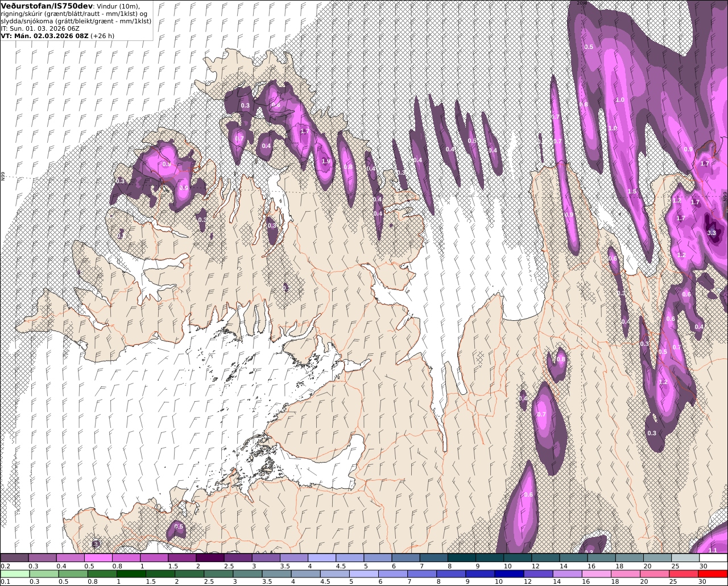The image size is (728, 586).
Task: Select the white end swatch after 30 in upper legend
Action: (x=714, y=558)
